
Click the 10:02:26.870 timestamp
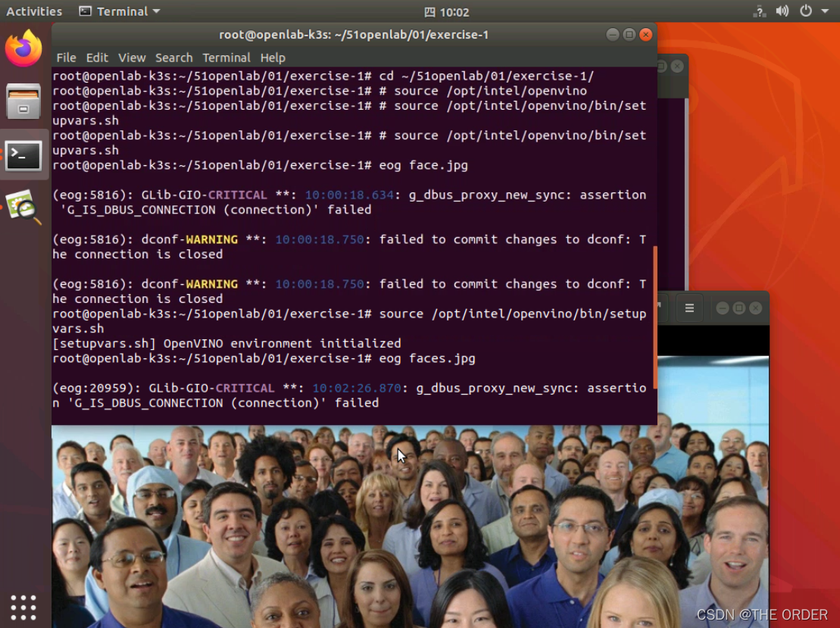pyautogui.click(x=356, y=388)
